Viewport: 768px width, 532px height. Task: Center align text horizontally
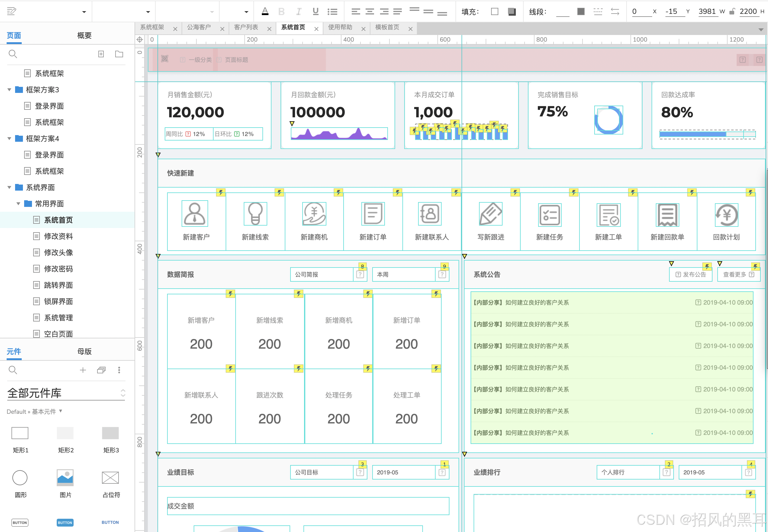[370, 12]
